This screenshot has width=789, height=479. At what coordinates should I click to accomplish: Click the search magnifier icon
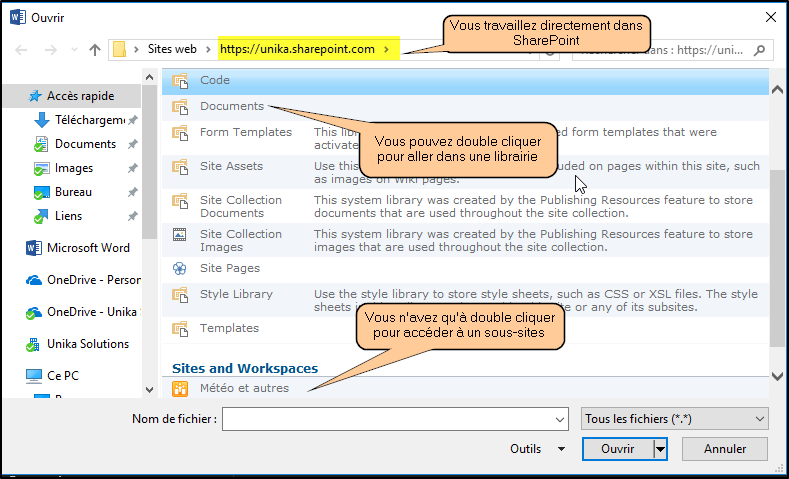759,50
